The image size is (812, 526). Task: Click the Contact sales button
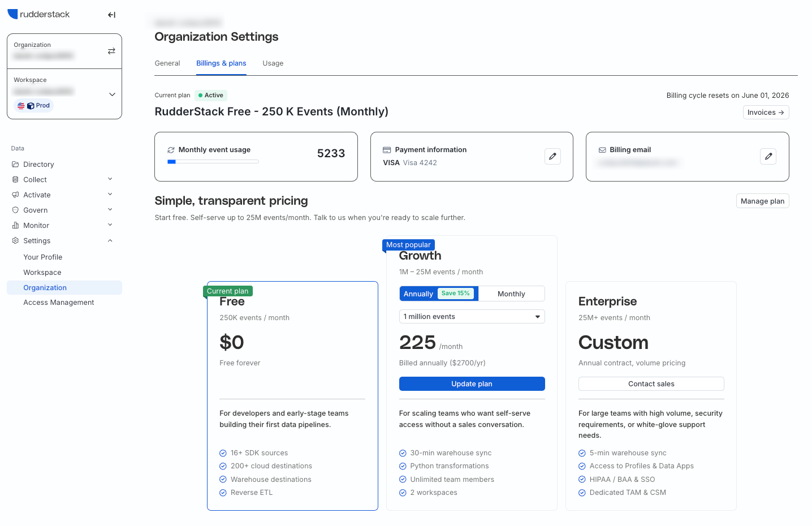651,384
